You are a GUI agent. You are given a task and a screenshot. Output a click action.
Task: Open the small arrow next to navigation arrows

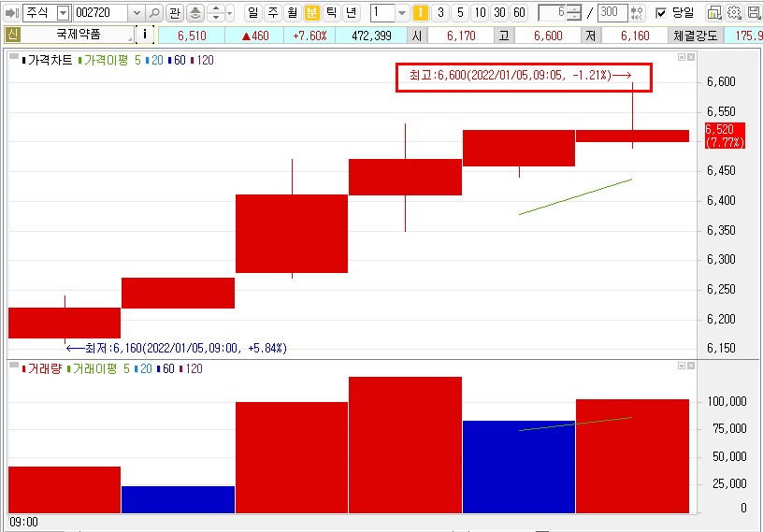[x=230, y=13]
